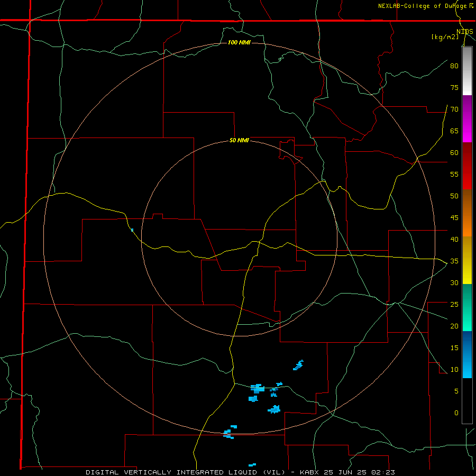The image size is (476, 476).
Task: Click the 5 value on the scale
Action: point(456,391)
